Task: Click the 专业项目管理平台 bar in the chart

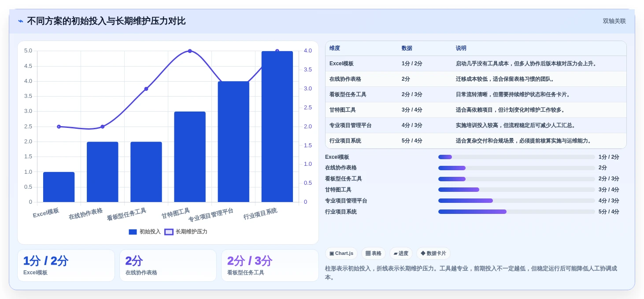Action: pos(233,142)
